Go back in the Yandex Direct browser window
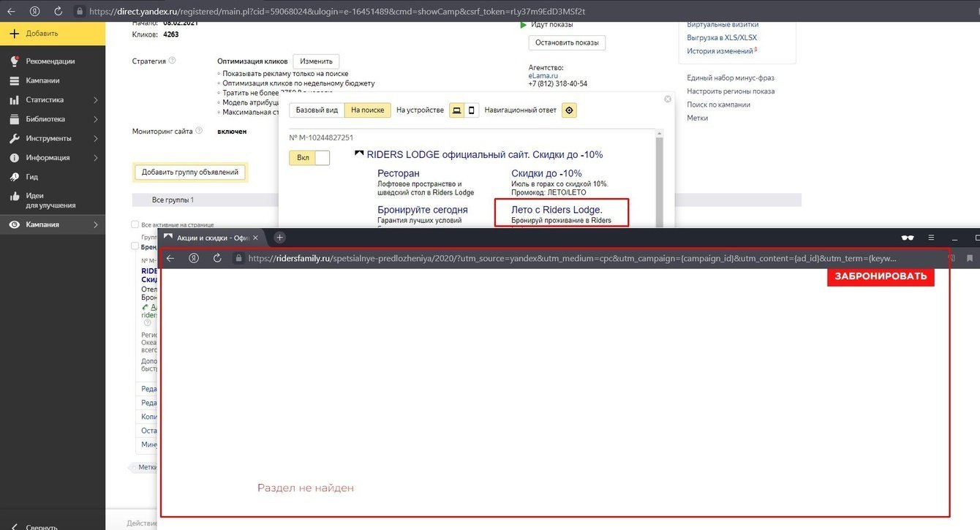Image resolution: width=980 pixels, height=530 pixels. pyautogui.click(x=11, y=12)
